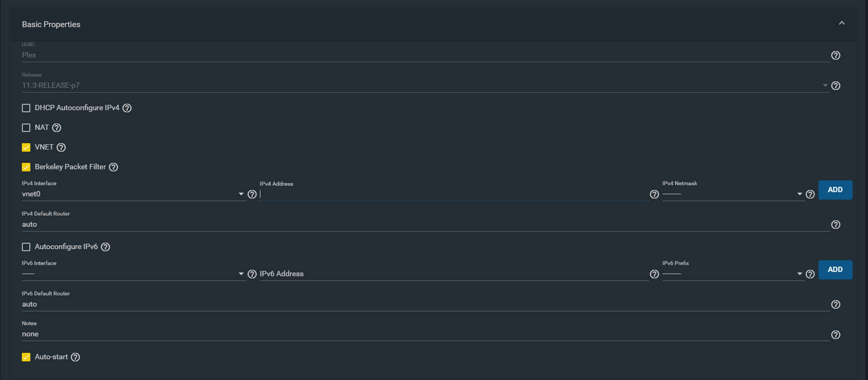Expand the IPv6 Prefix dropdown

tap(732, 274)
